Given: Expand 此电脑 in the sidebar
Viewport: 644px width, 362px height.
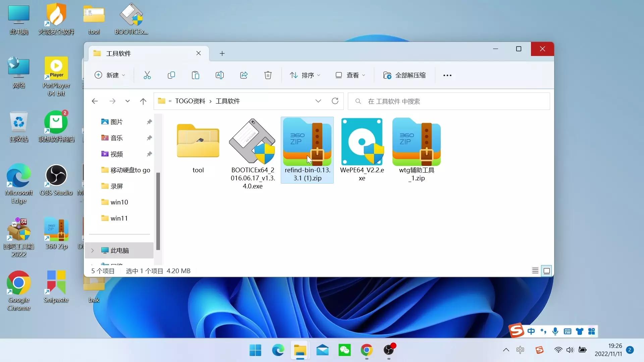Looking at the screenshot, I should 92,250.
